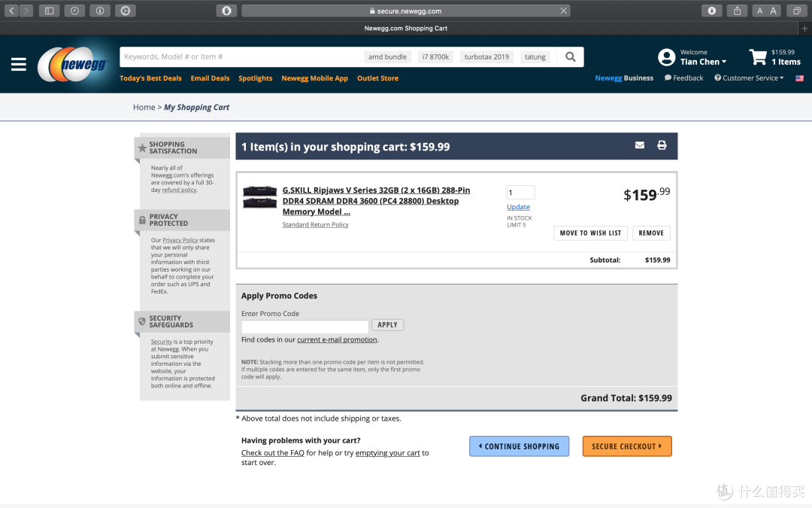Open the refund policy link
This screenshot has height=508, width=812.
pos(179,190)
